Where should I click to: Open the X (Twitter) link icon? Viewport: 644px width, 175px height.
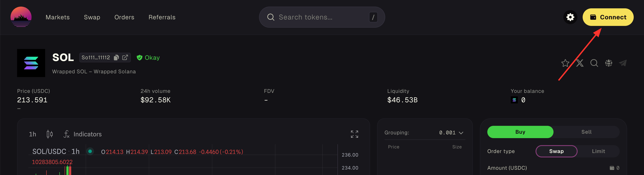pos(580,63)
